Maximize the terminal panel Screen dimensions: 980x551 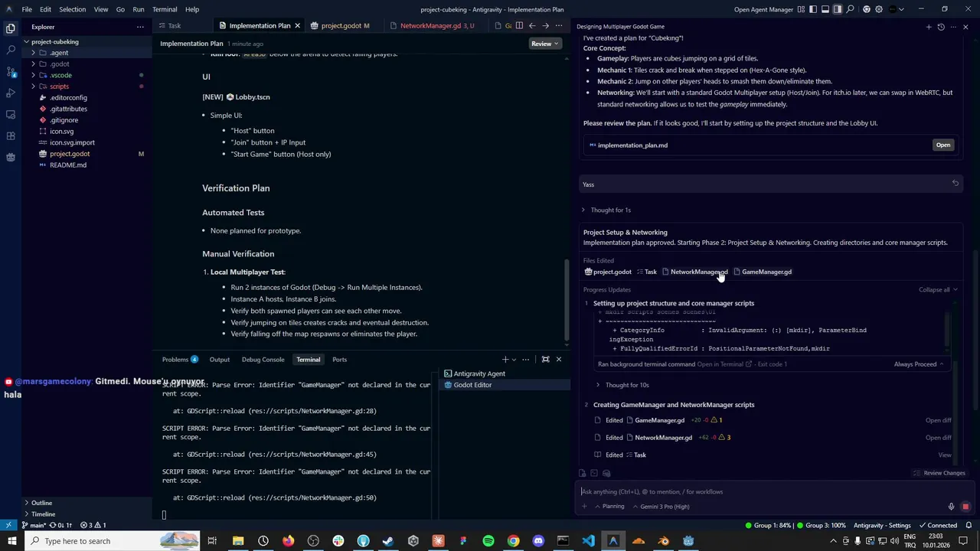coord(545,360)
